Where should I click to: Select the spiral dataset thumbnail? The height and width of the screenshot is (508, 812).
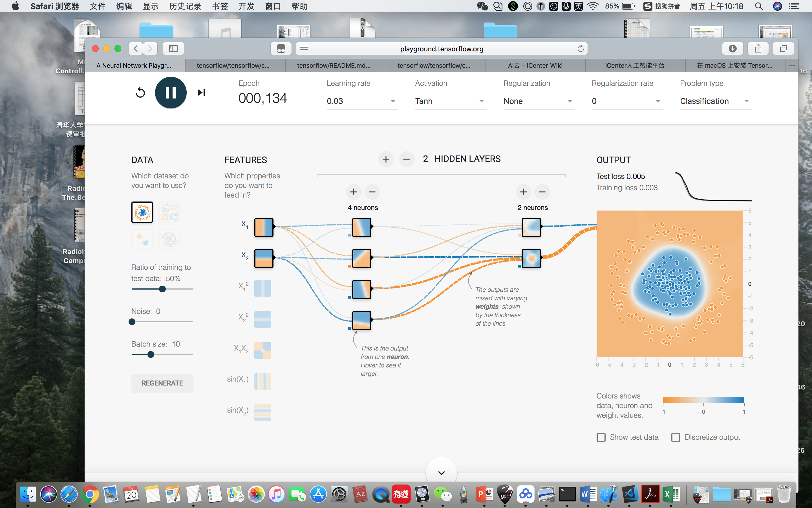pyautogui.click(x=169, y=239)
